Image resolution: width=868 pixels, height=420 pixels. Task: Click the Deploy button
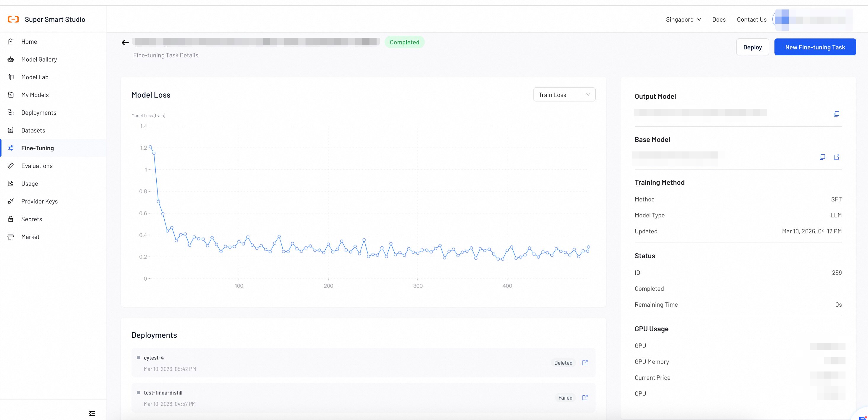point(753,47)
